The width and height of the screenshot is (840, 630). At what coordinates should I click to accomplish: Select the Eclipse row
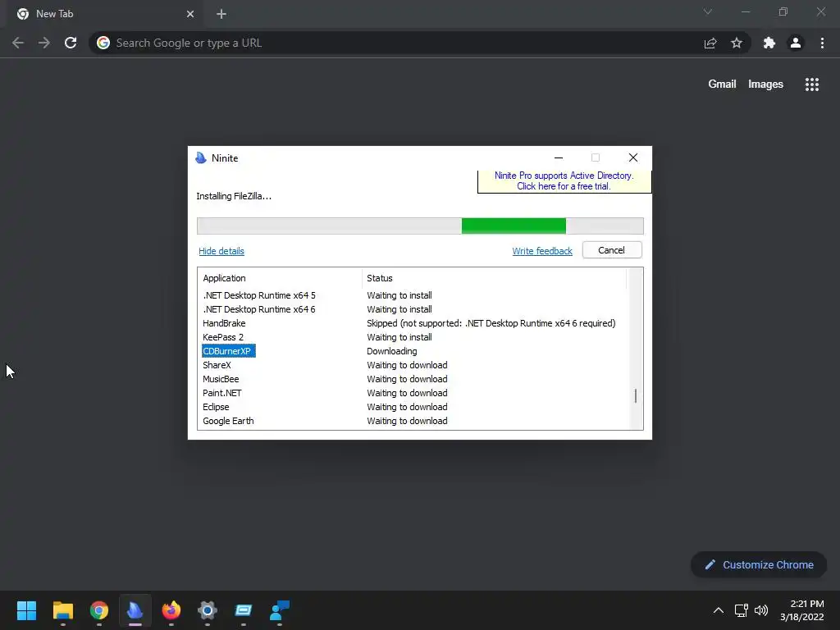click(413, 407)
